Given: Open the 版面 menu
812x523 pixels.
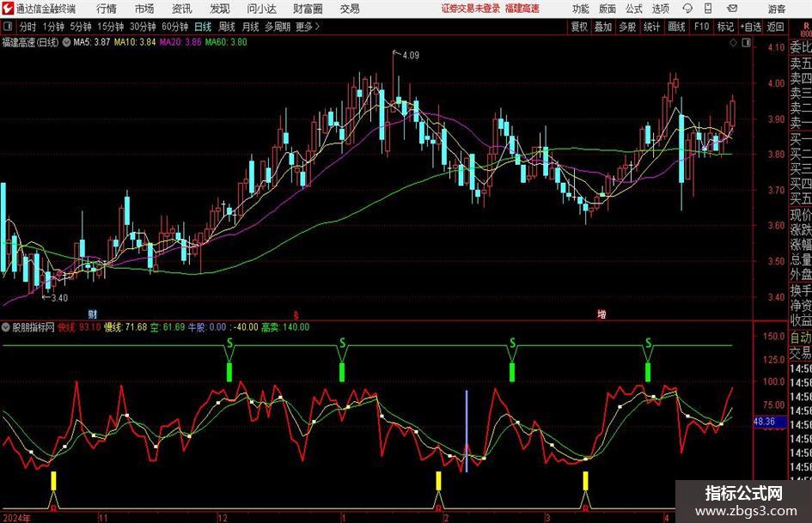Looking at the screenshot, I should 607,9.
